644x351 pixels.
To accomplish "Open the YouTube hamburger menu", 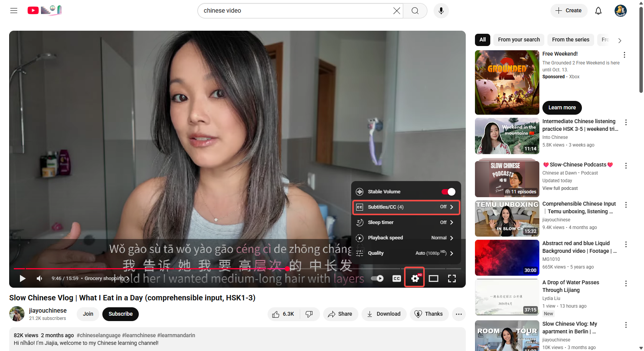I will click(13, 10).
